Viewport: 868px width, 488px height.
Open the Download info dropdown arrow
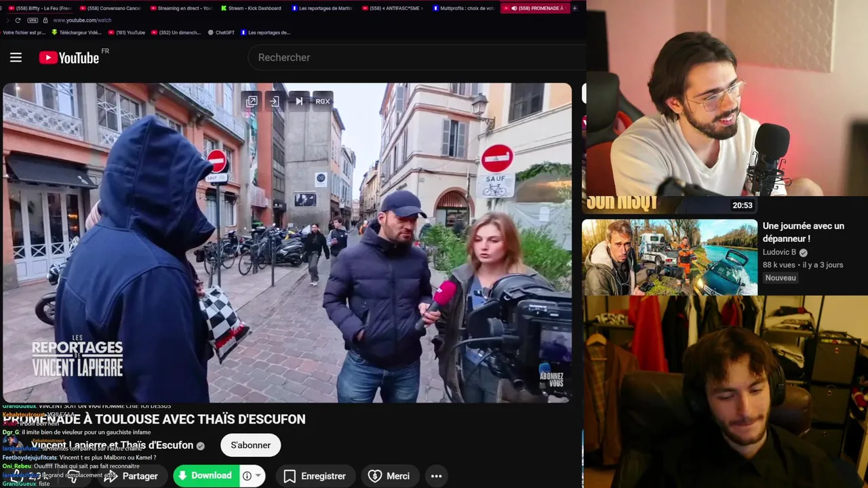(258, 476)
